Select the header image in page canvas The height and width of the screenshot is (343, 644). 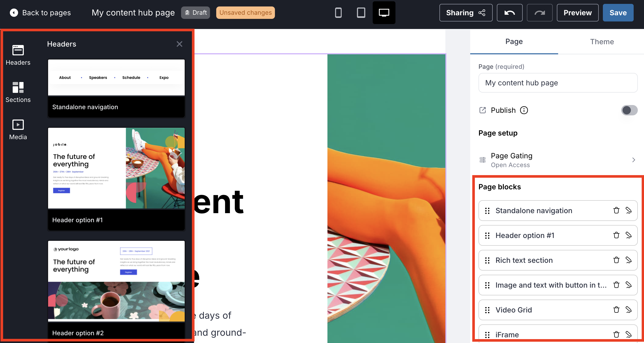386,198
